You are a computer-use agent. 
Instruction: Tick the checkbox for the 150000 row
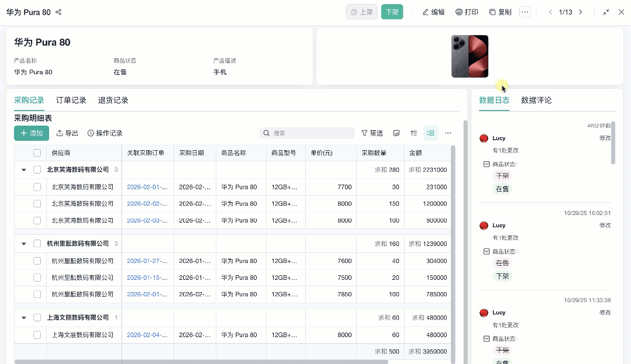click(x=37, y=278)
